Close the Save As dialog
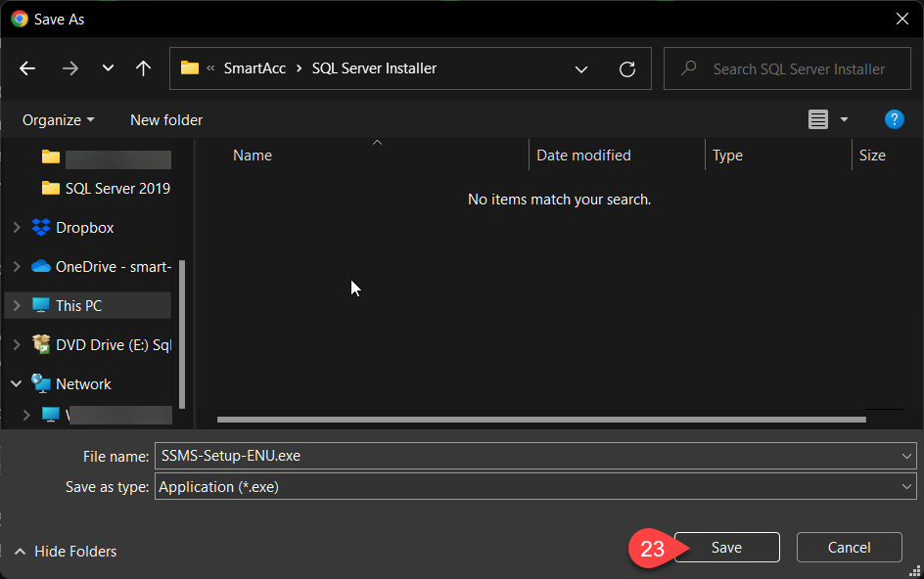Viewport: 924px width, 579px height. (901, 19)
